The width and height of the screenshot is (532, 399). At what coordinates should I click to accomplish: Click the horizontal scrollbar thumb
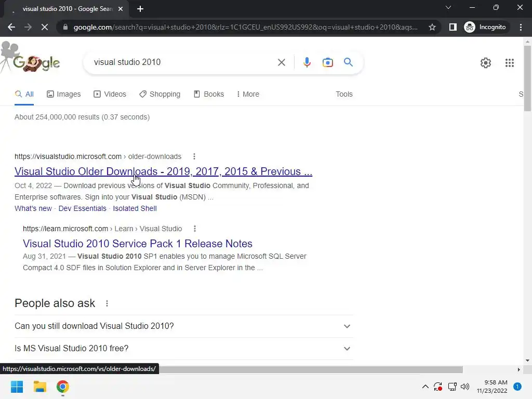[311, 369]
